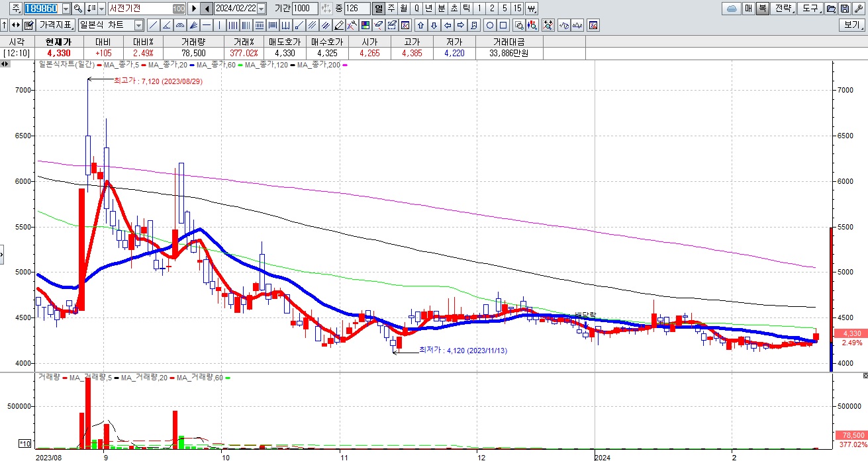Open the 가격지표 indicator menu
Image resolution: width=868 pixels, height=461 pixels.
56,25
